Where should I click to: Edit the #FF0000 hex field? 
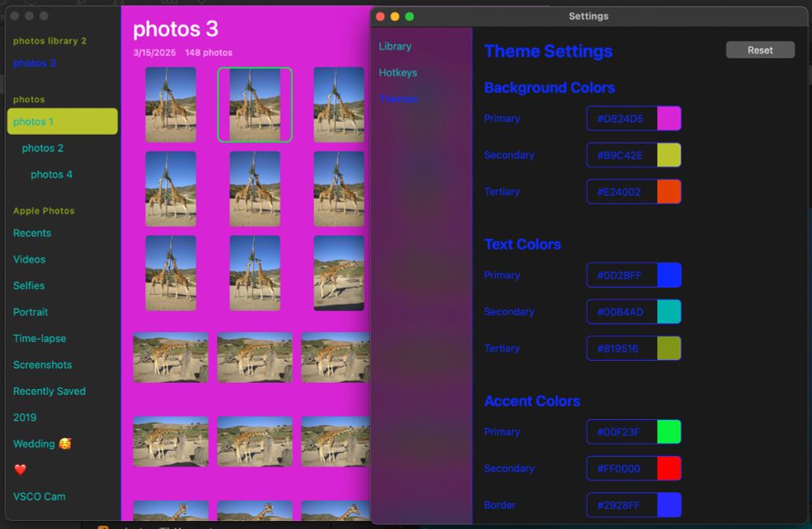pyautogui.click(x=622, y=468)
